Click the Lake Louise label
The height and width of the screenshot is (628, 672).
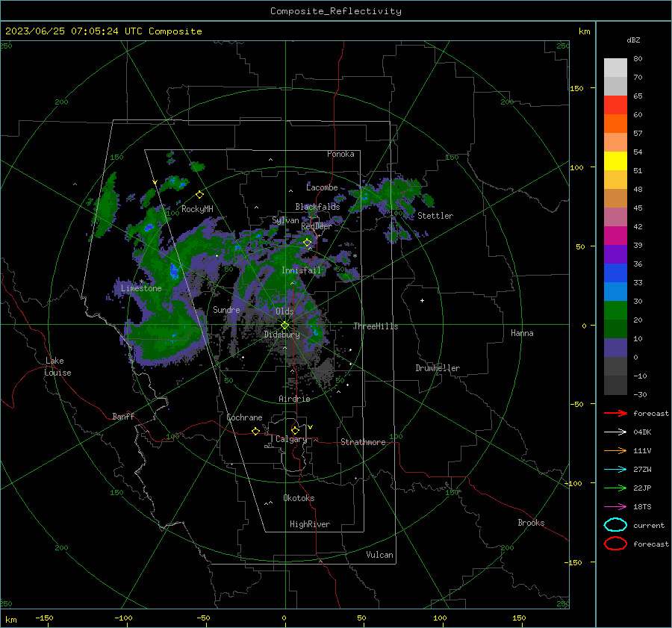(57, 367)
